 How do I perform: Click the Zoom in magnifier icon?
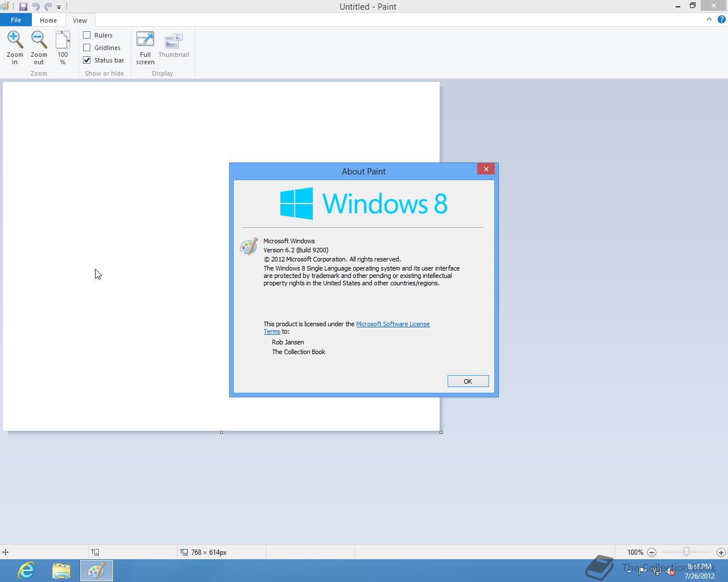pos(15,40)
